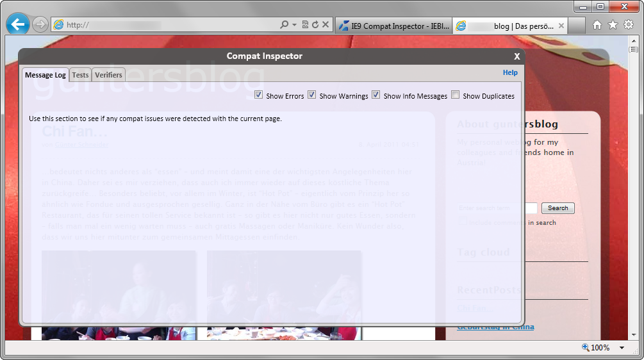
Task: Open the Tools gear menu
Action: coord(629,25)
